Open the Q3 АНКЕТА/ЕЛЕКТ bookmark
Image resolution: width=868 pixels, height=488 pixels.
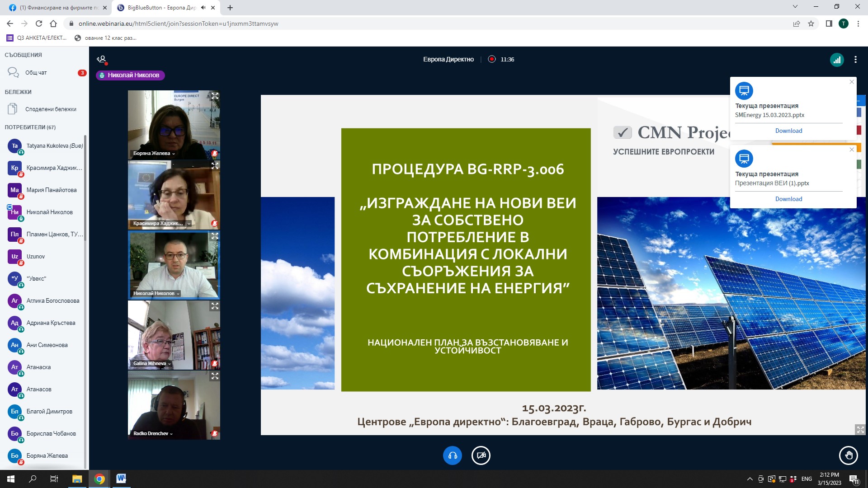(x=37, y=38)
